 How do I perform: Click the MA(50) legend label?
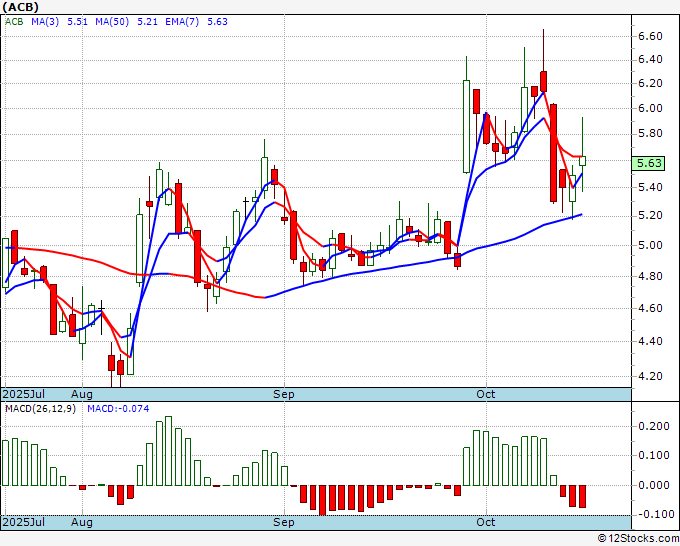112,22
